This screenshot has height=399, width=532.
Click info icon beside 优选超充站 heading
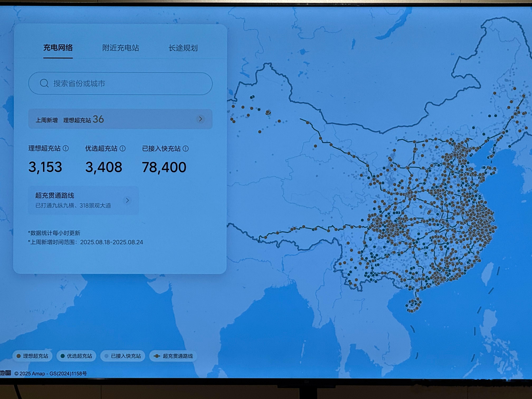coord(122,148)
